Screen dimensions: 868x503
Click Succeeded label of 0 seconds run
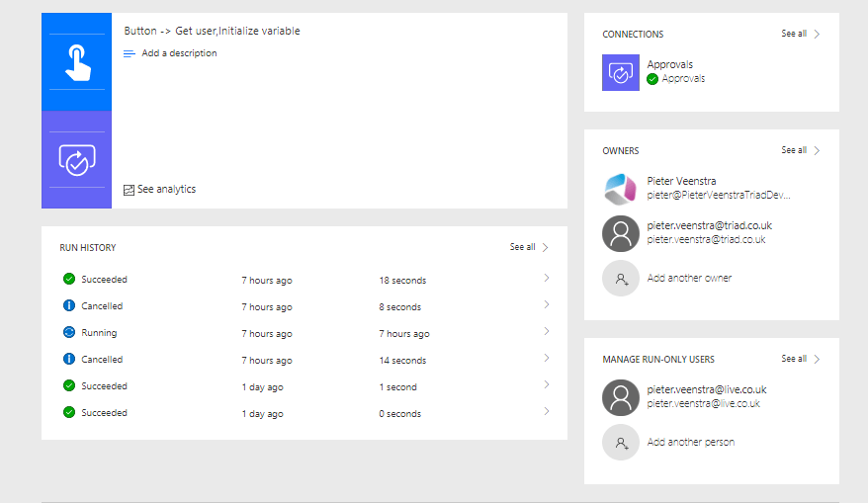coord(104,413)
